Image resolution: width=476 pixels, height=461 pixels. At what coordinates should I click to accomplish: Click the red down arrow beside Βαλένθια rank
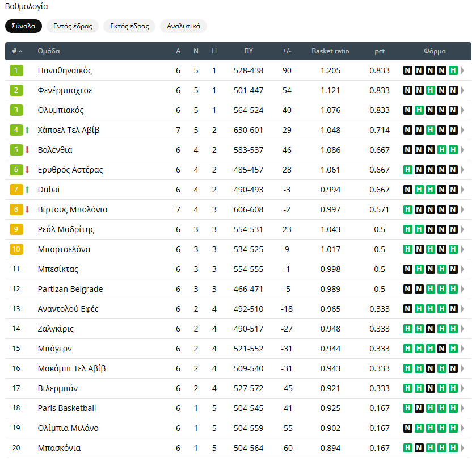(x=27, y=150)
